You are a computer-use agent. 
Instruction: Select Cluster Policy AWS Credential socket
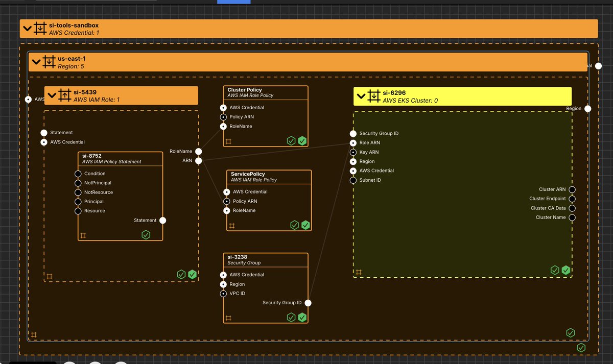(223, 108)
